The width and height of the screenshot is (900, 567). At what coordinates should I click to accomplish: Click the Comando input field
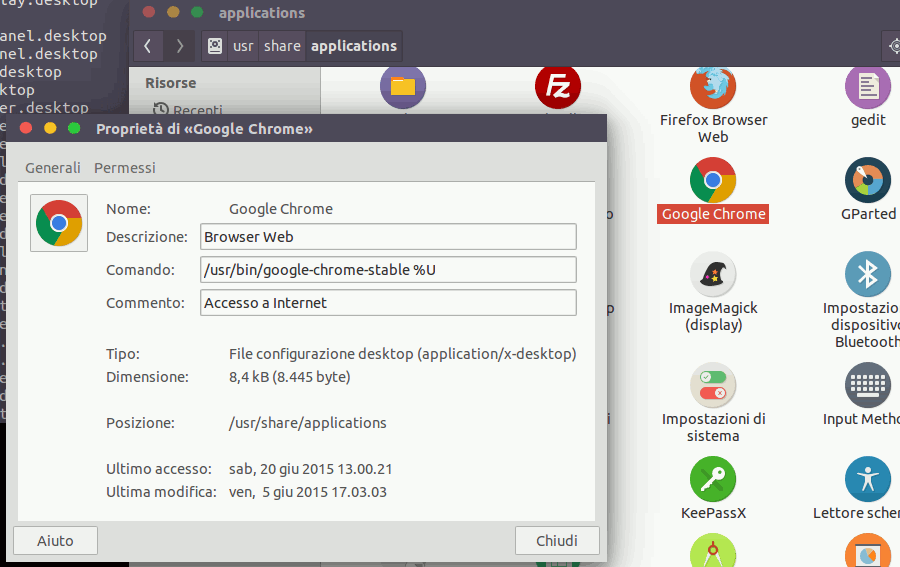388,270
